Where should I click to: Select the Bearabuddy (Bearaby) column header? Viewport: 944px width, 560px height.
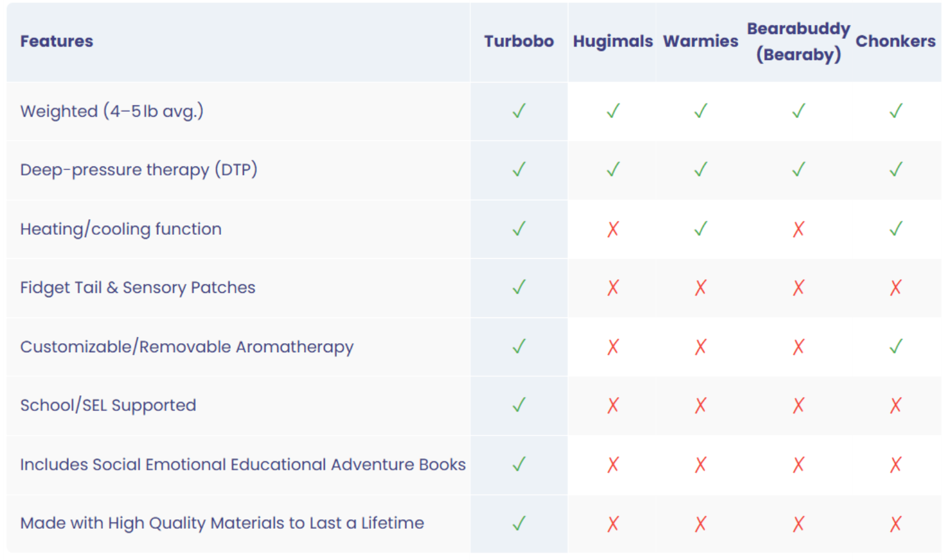tap(798, 41)
